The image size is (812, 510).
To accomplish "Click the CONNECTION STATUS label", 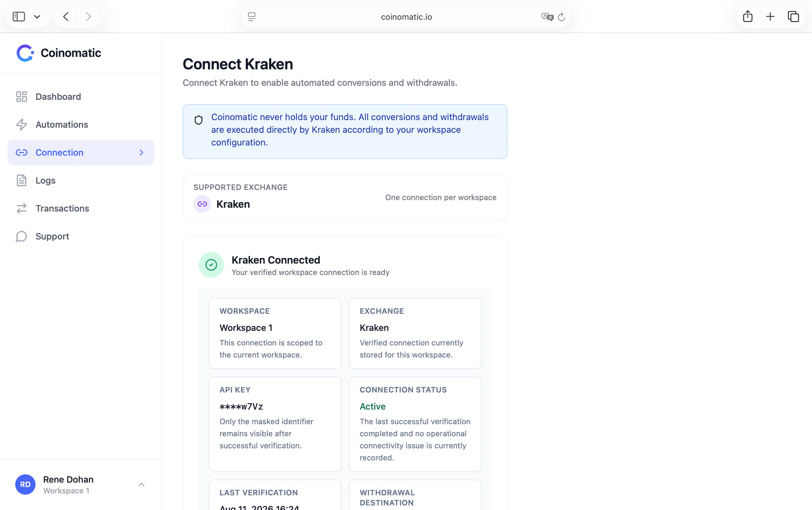I will click(x=403, y=390).
